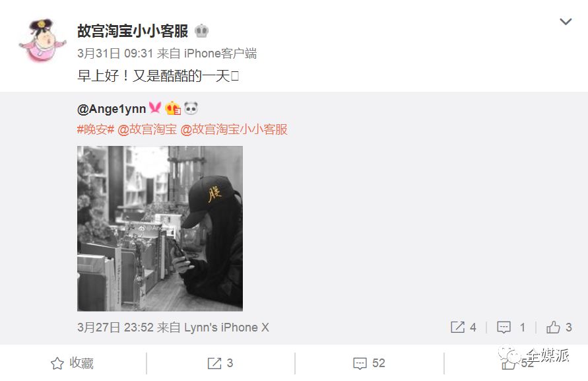The width and height of the screenshot is (588, 381).
Task: Repost the original post with 4 shares
Action: pos(463,328)
